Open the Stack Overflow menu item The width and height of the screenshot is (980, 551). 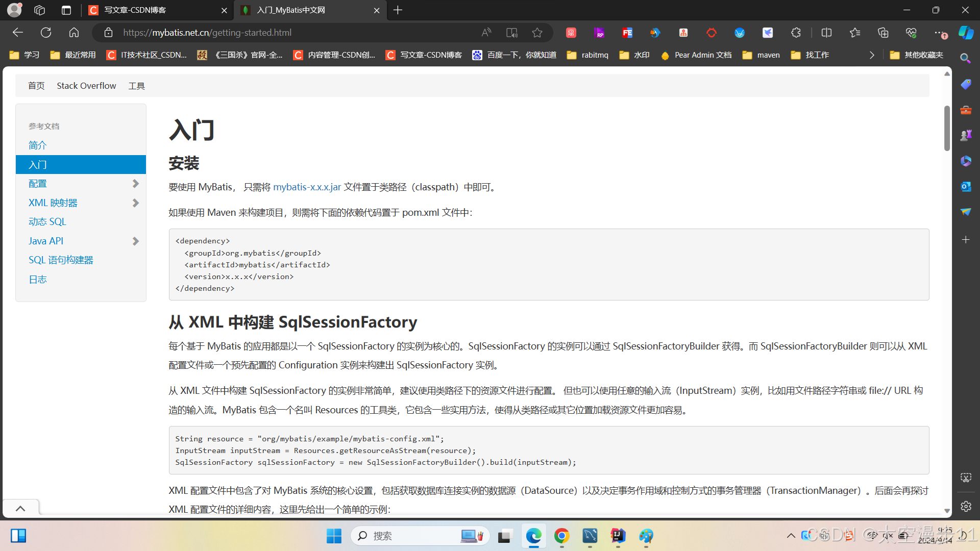point(86,85)
